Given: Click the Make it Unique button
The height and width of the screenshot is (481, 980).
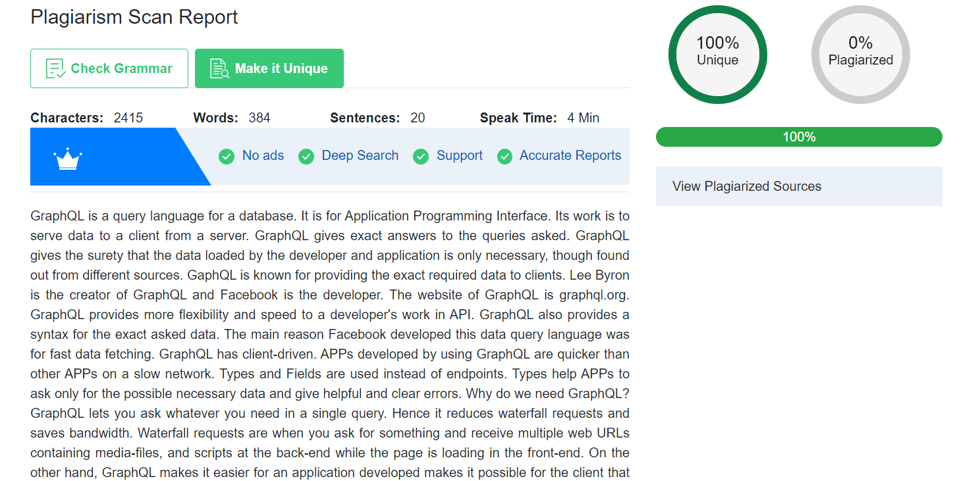Looking at the screenshot, I should (269, 68).
